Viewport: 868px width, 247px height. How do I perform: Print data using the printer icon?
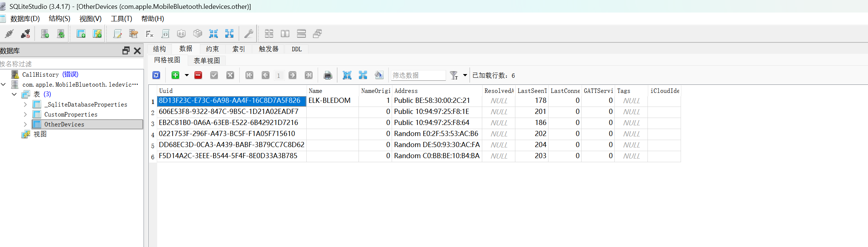pyautogui.click(x=328, y=75)
